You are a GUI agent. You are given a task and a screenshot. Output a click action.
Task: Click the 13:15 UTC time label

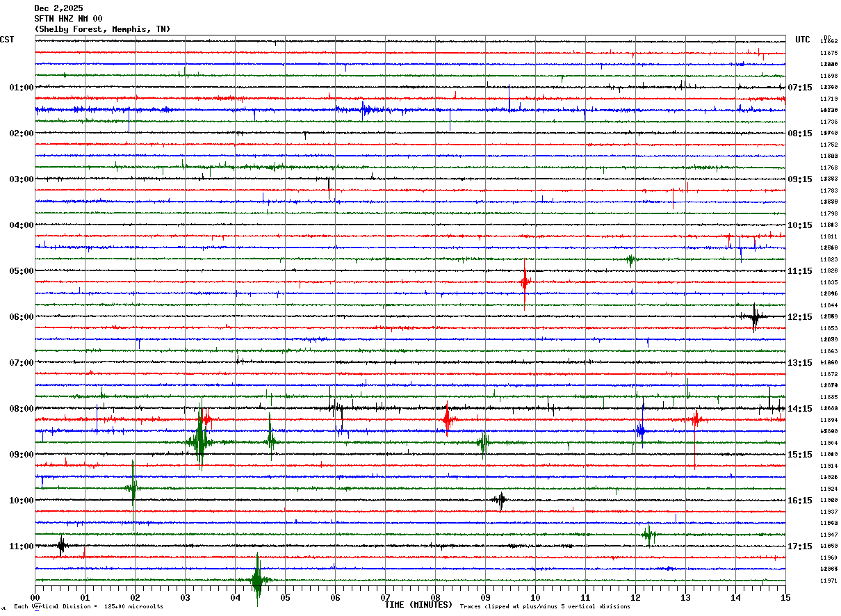(800, 363)
